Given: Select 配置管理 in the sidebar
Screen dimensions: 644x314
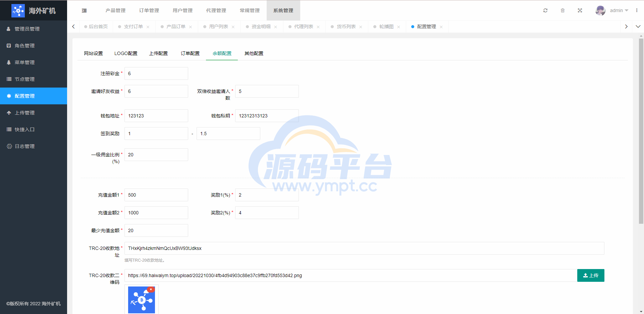Looking at the screenshot, I should (x=34, y=96).
